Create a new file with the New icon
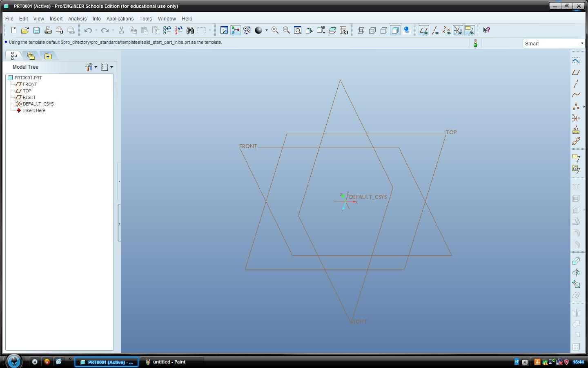Image resolution: width=588 pixels, height=368 pixels. (x=13, y=30)
